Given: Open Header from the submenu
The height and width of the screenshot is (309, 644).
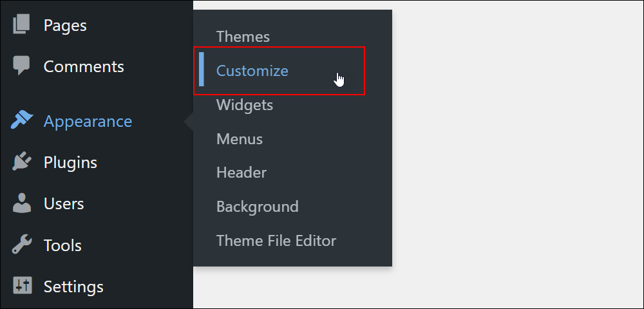Looking at the screenshot, I should pos(241,173).
